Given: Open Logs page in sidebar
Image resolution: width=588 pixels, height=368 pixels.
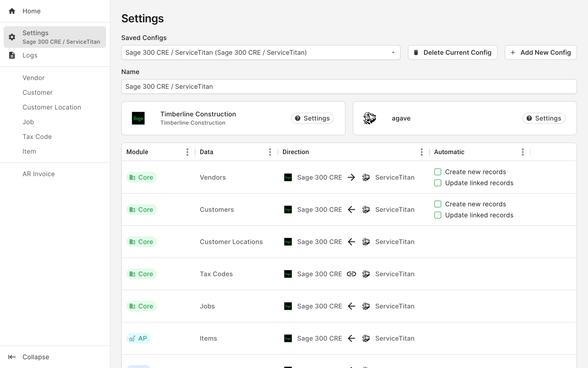Looking at the screenshot, I should point(55,55).
